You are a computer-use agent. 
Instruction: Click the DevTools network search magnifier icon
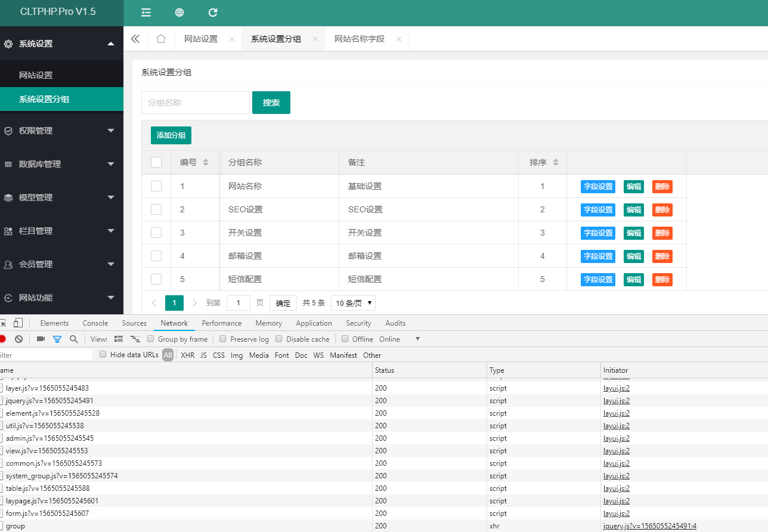[73, 339]
